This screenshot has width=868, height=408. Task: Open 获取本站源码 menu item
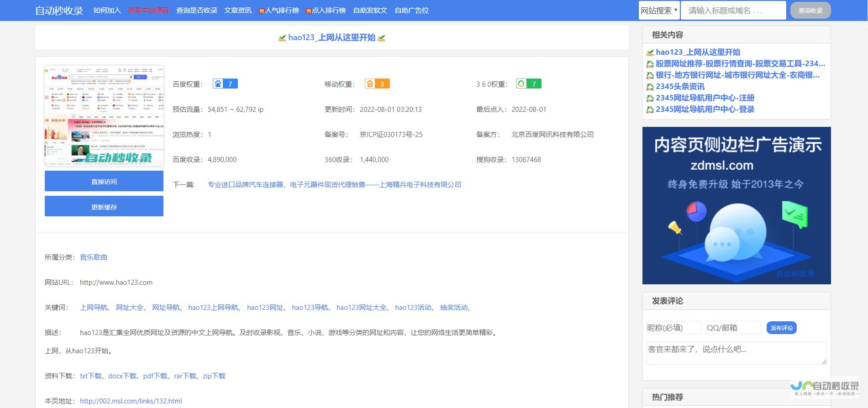tap(148, 10)
